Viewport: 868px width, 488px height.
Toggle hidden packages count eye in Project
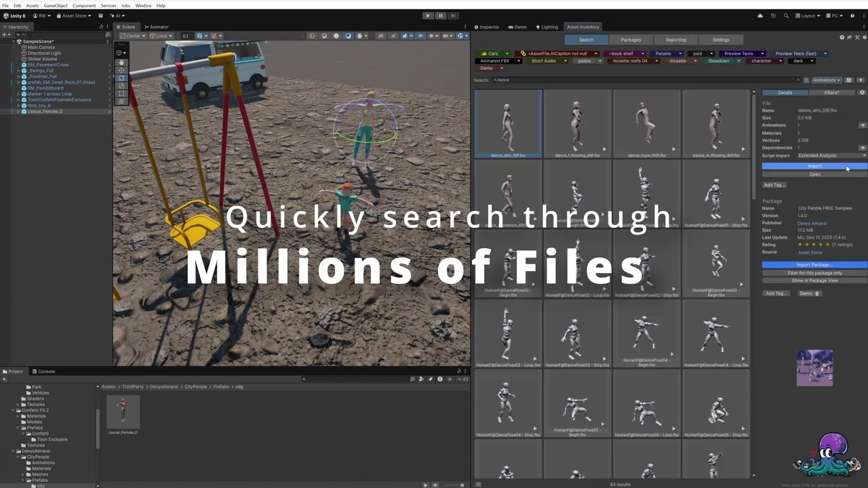(462, 379)
